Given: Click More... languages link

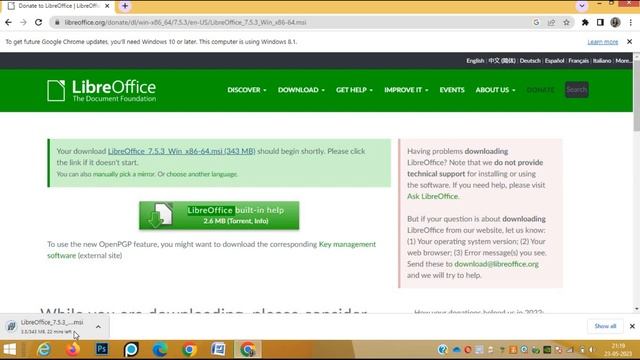Looking at the screenshot, I should click(623, 61).
